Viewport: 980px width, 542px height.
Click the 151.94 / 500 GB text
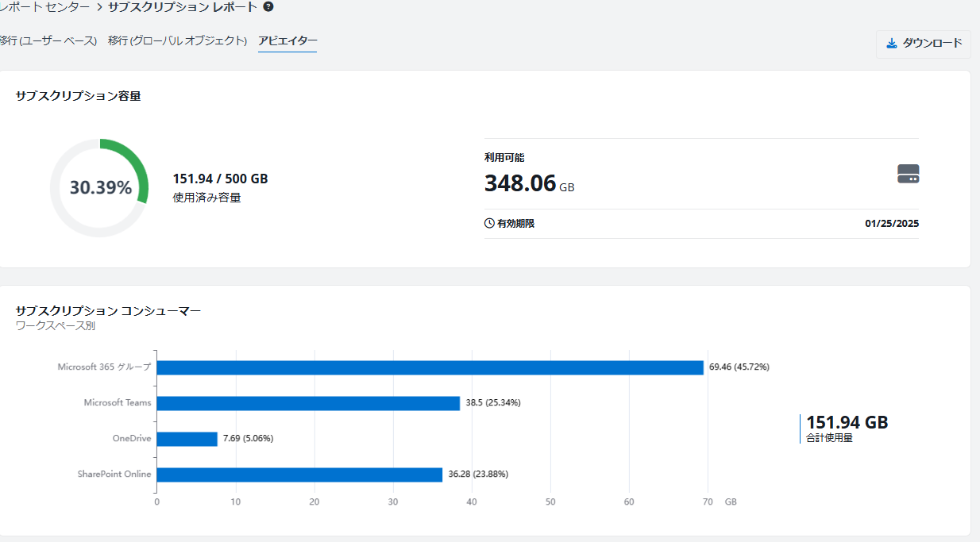pos(221,179)
